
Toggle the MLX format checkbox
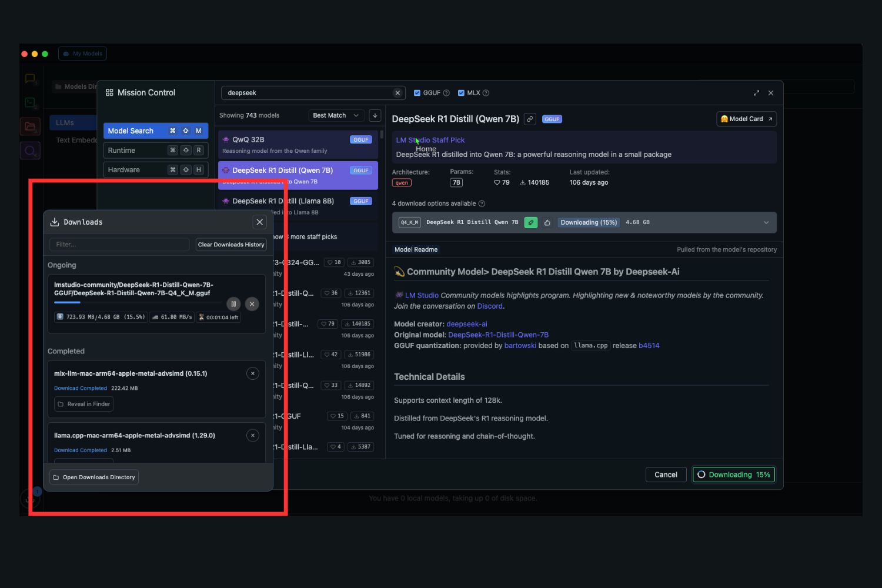click(x=461, y=93)
